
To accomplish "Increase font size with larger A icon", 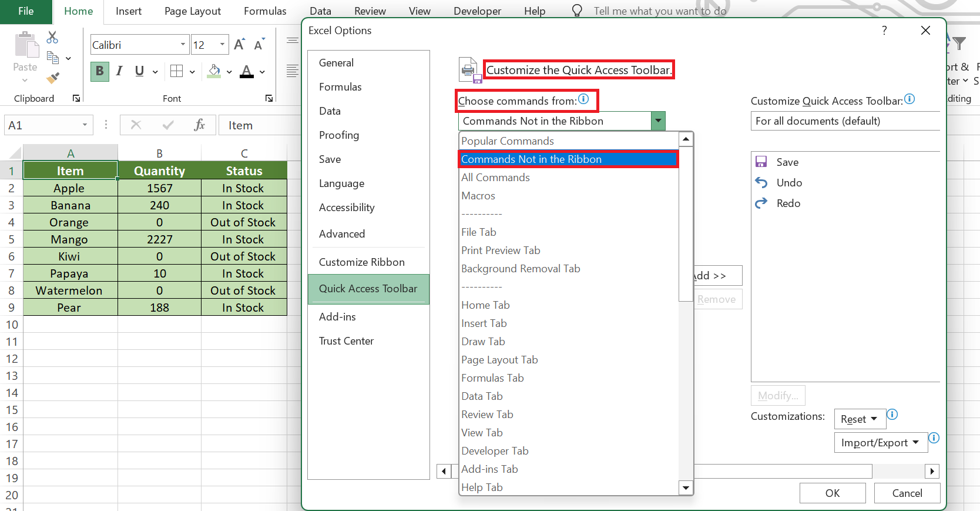I will [239, 45].
